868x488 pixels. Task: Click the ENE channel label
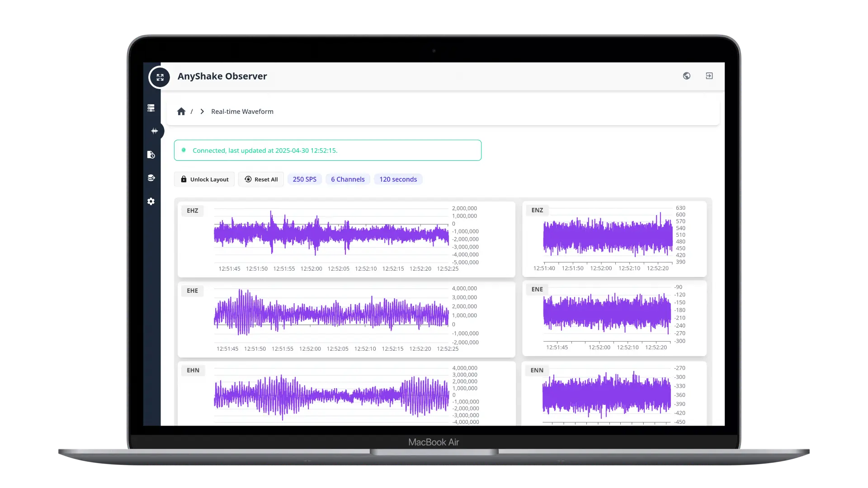[537, 289]
